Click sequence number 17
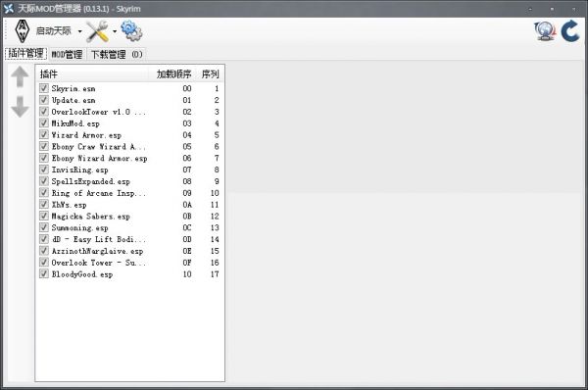 (215, 274)
